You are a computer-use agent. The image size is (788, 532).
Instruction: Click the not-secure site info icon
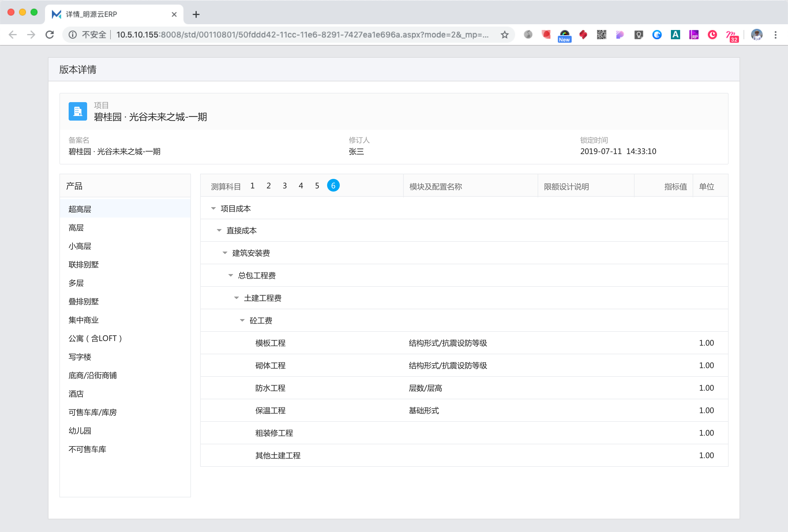pyautogui.click(x=73, y=35)
